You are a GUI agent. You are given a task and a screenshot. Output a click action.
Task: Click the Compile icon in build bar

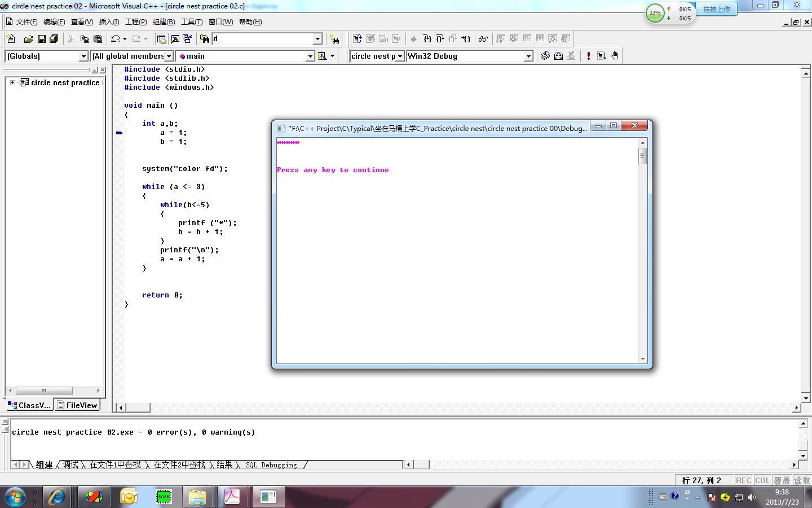(x=545, y=56)
